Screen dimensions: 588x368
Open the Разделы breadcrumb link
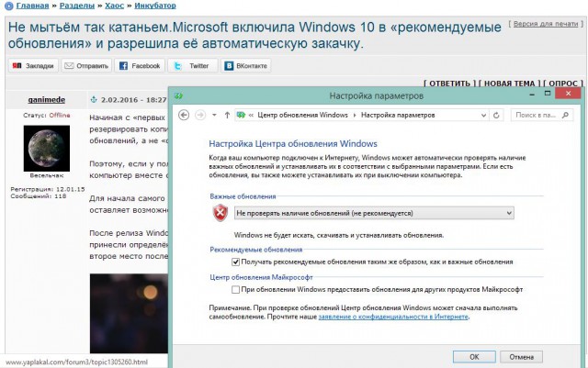point(77,6)
